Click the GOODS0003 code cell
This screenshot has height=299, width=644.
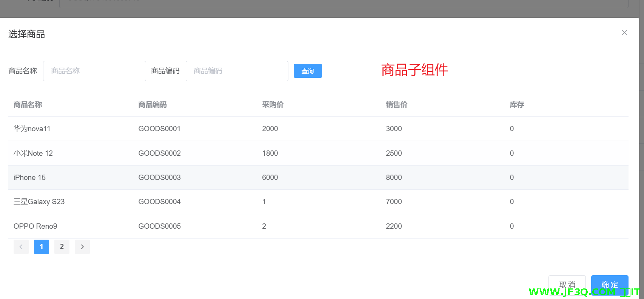click(x=159, y=178)
